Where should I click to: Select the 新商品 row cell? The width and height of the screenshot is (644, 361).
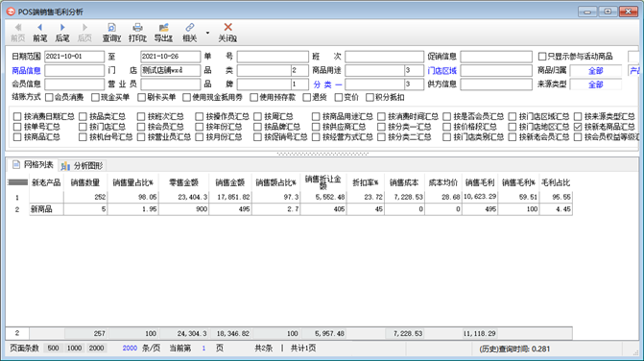46,209
